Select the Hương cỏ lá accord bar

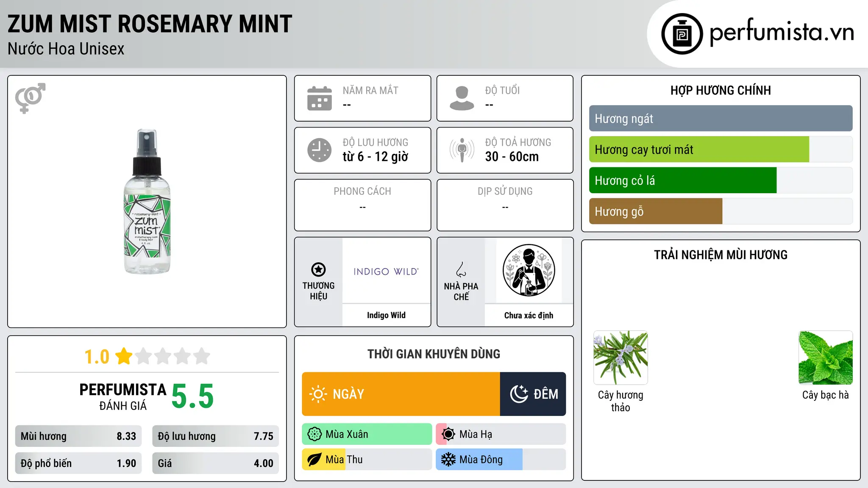coord(721,180)
